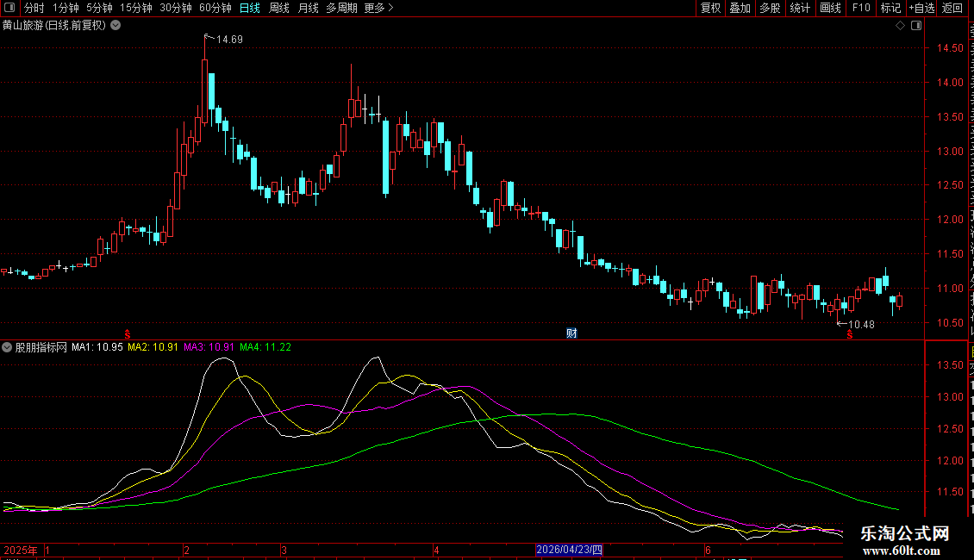Switch to 月线 monthly chart
Viewport: 974px width, 560px height.
308,8
